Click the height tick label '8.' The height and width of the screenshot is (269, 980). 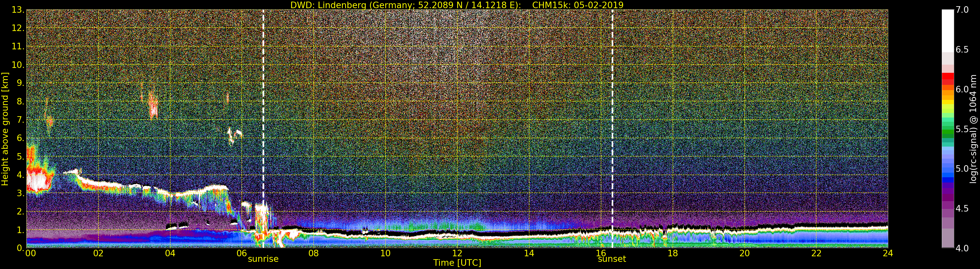[21, 102]
